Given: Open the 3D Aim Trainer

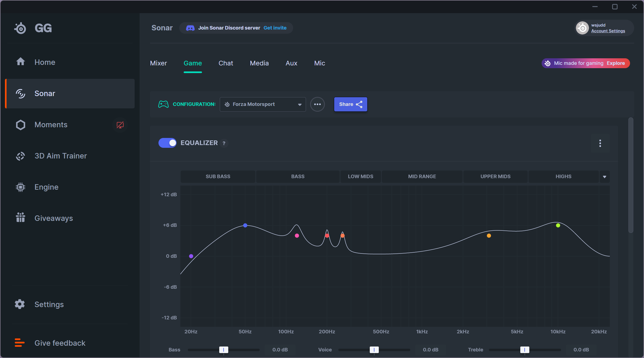Looking at the screenshot, I should click(x=60, y=156).
